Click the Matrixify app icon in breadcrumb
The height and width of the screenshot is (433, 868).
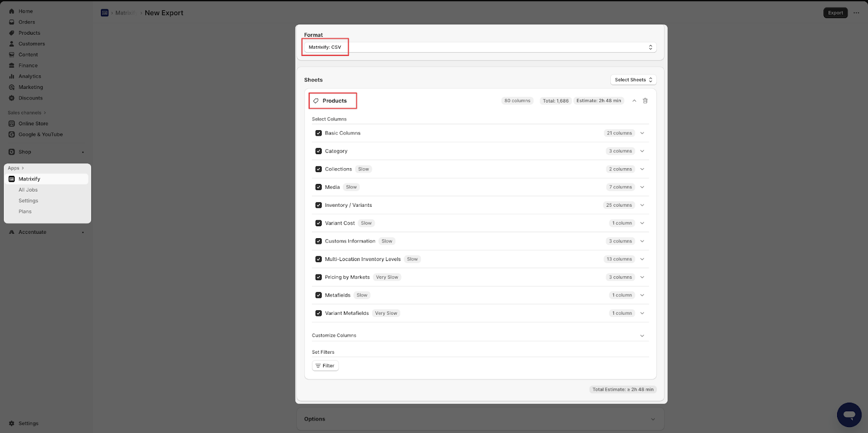click(105, 13)
